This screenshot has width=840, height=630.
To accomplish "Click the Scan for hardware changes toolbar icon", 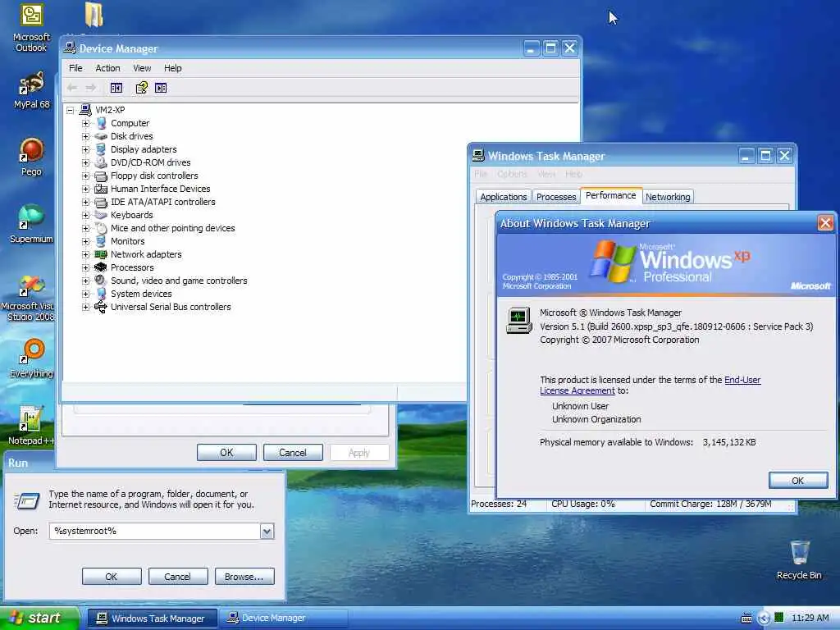I will click(x=161, y=88).
